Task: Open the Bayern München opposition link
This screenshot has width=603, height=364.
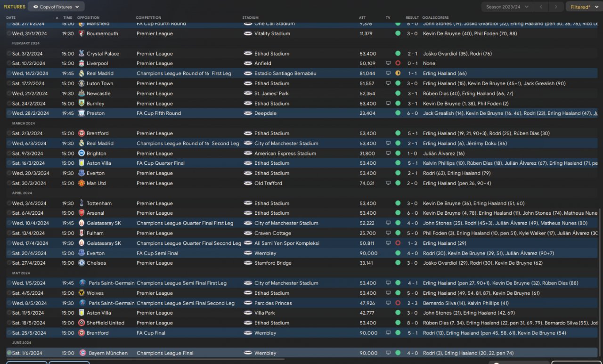Action: tap(108, 353)
